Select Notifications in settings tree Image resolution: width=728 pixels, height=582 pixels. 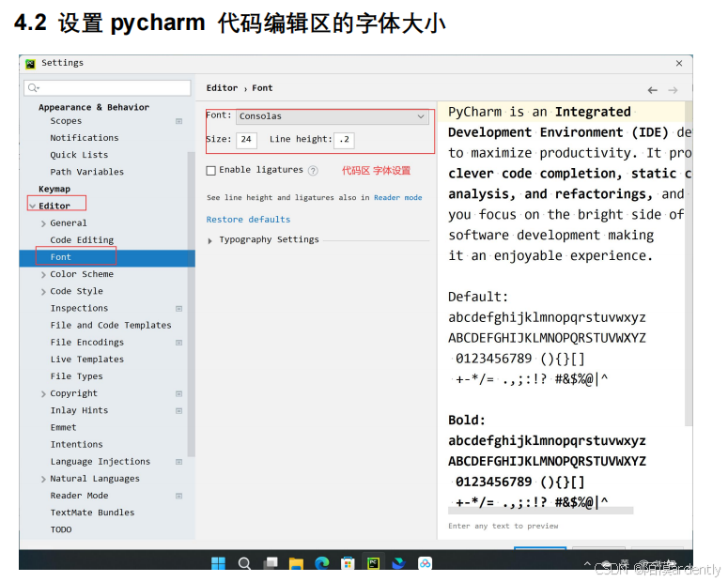pos(85,138)
